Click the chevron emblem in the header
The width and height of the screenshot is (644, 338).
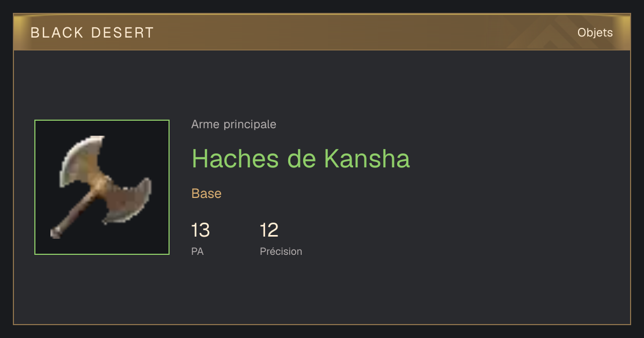[x=542, y=32]
